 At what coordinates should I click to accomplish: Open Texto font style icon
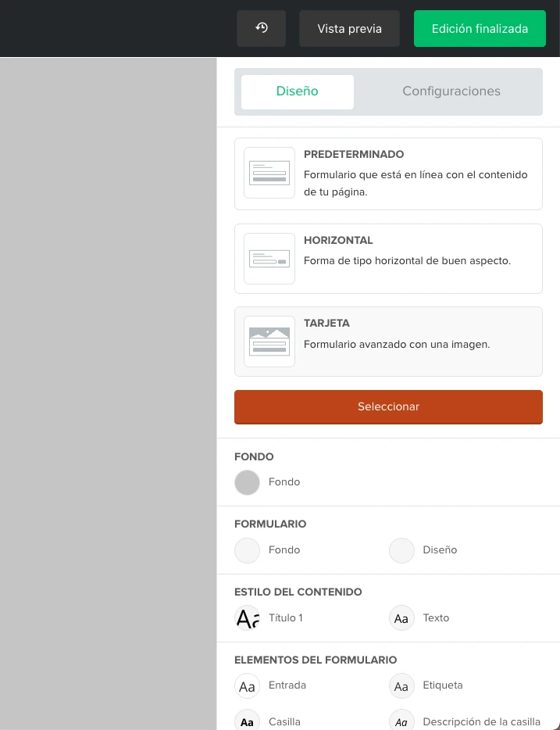pos(401,618)
